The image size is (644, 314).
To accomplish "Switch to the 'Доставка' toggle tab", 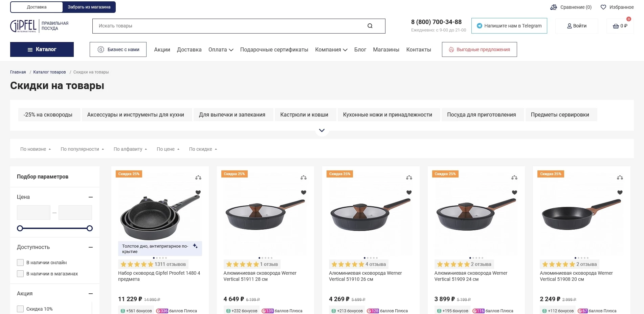I will [37, 7].
